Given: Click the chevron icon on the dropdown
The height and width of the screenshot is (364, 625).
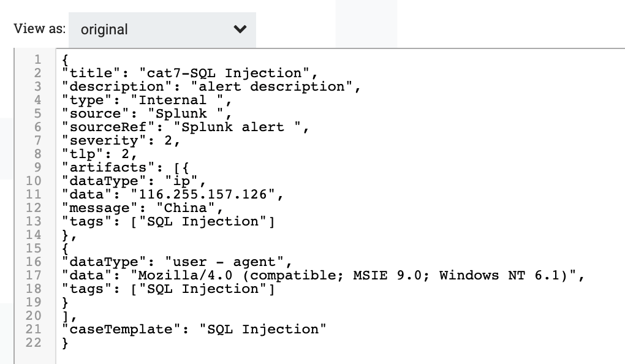Looking at the screenshot, I should coord(240,29).
